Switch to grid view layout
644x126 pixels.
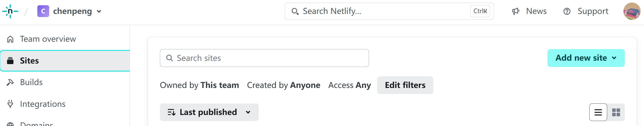(616, 112)
